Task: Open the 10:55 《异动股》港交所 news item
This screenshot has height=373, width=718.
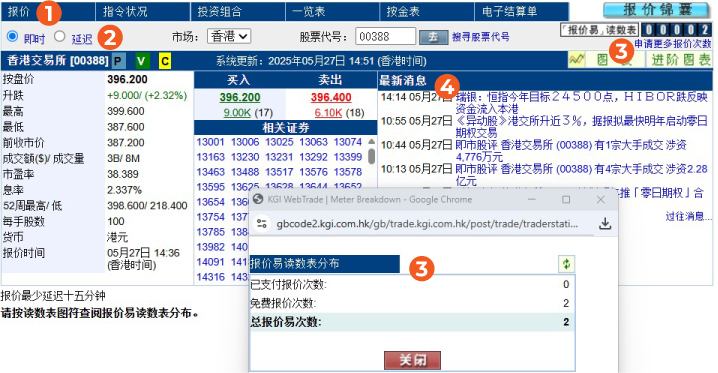Action: coord(582,127)
